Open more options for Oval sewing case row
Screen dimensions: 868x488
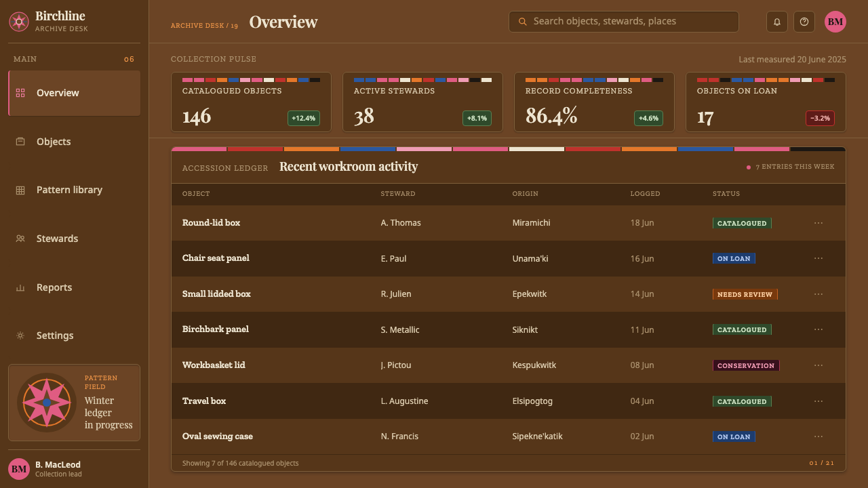click(x=818, y=436)
